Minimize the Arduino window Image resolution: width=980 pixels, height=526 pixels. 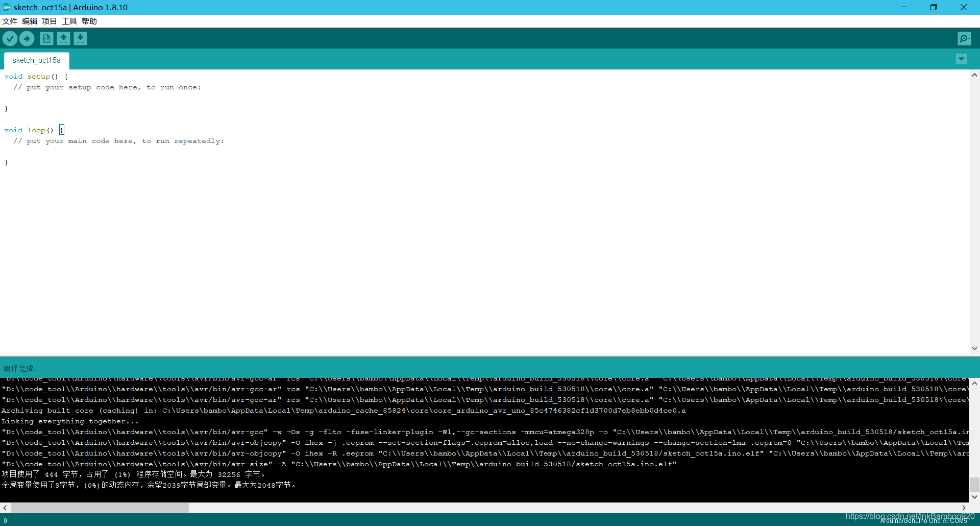click(904, 7)
